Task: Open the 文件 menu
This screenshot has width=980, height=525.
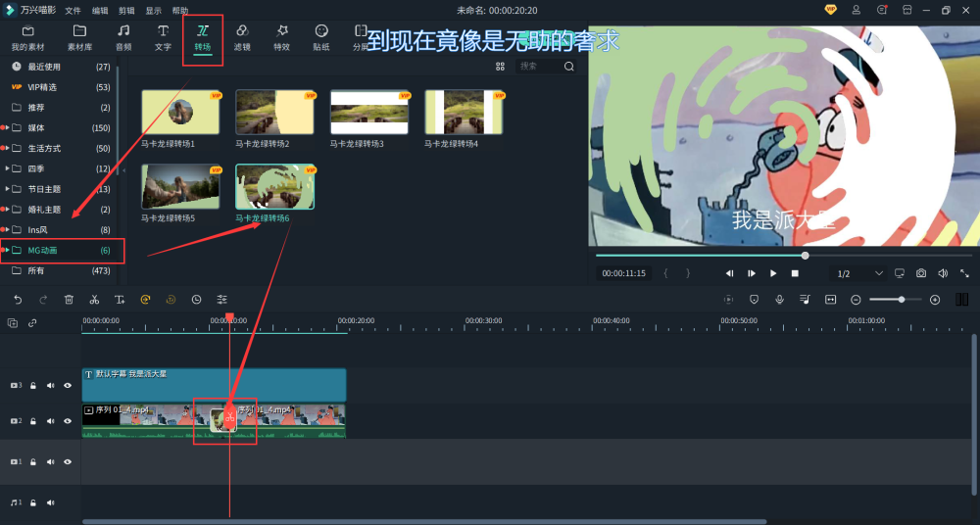Action: [x=73, y=11]
